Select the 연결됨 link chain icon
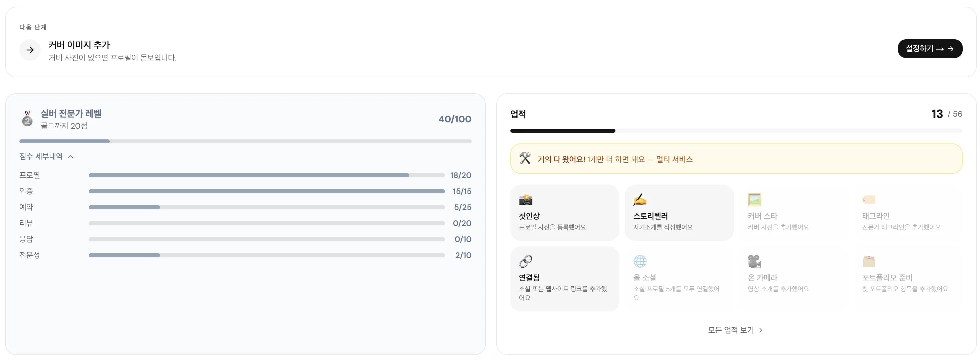This screenshot has height=362, width=980. point(525,261)
